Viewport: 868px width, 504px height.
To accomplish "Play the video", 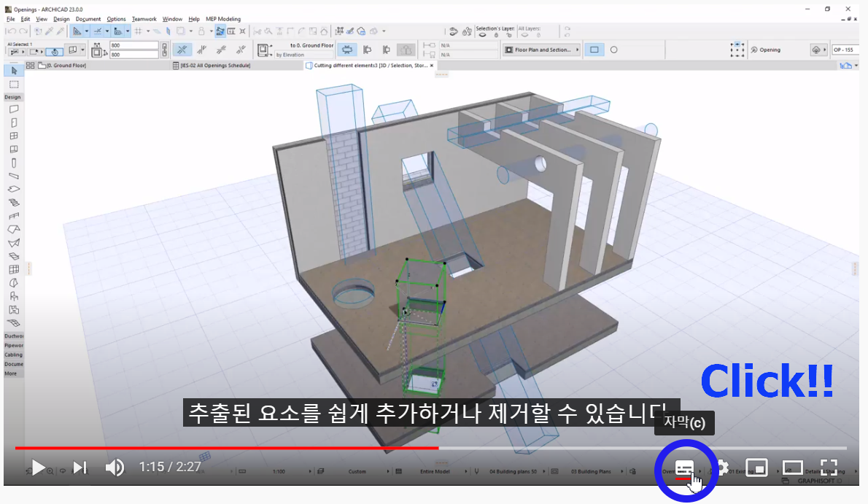I will tap(37, 468).
